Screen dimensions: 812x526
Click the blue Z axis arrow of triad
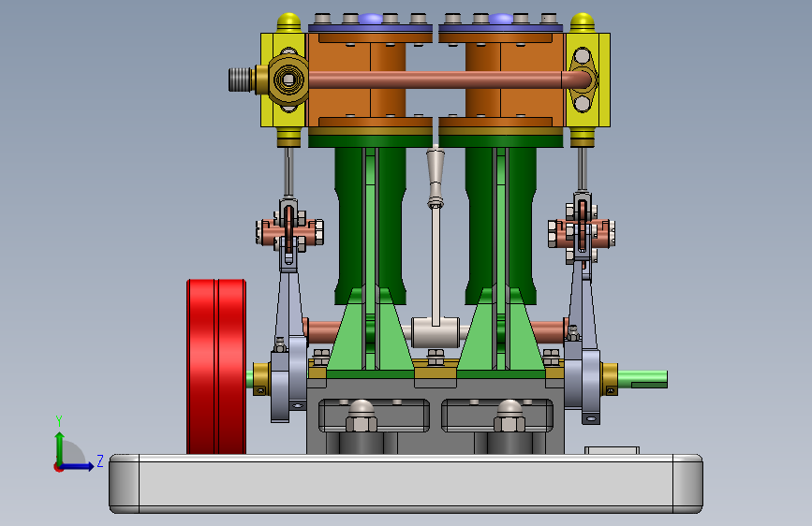(78, 466)
